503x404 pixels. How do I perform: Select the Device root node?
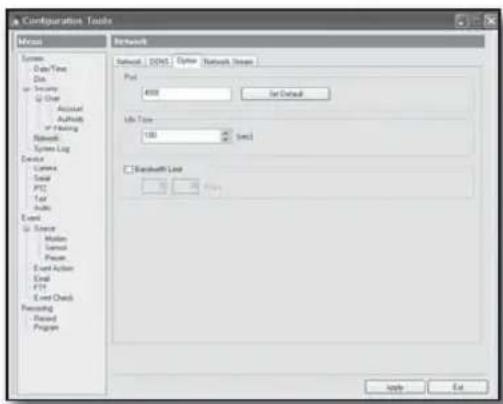point(32,159)
